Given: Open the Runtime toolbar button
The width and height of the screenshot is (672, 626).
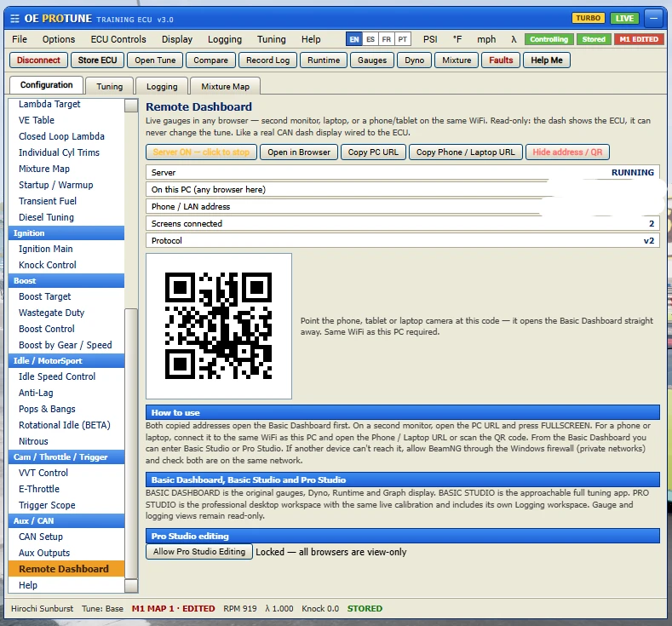Looking at the screenshot, I should [324, 60].
